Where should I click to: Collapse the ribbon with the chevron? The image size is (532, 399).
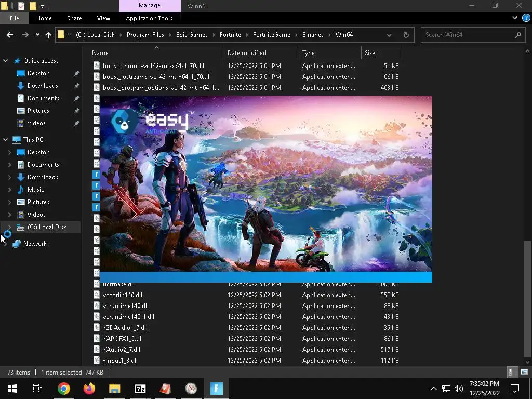pos(515,18)
